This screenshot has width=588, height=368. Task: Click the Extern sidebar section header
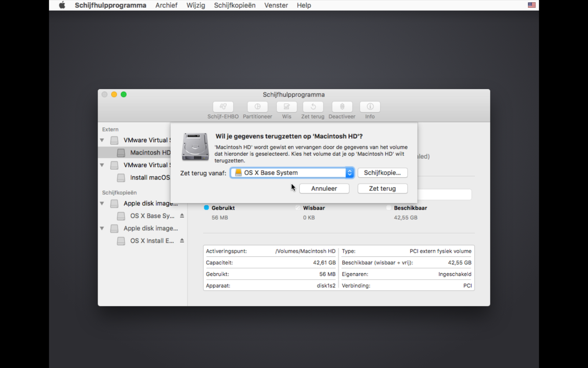[110, 130]
